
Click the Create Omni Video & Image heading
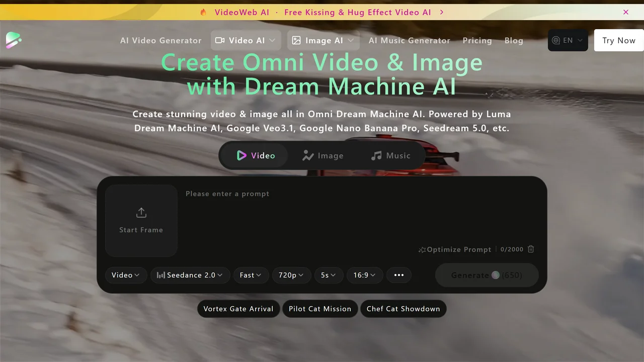[x=322, y=74]
